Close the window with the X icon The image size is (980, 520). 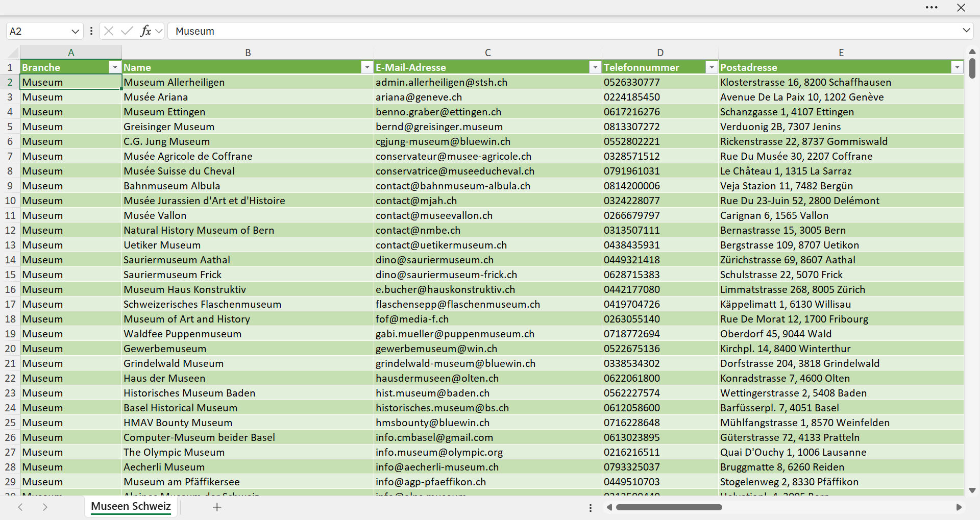click(x=961, y=8)
